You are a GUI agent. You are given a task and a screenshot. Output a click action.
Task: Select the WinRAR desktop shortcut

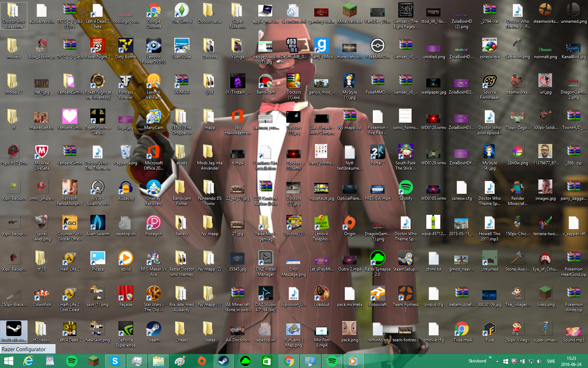coord(182,84)
